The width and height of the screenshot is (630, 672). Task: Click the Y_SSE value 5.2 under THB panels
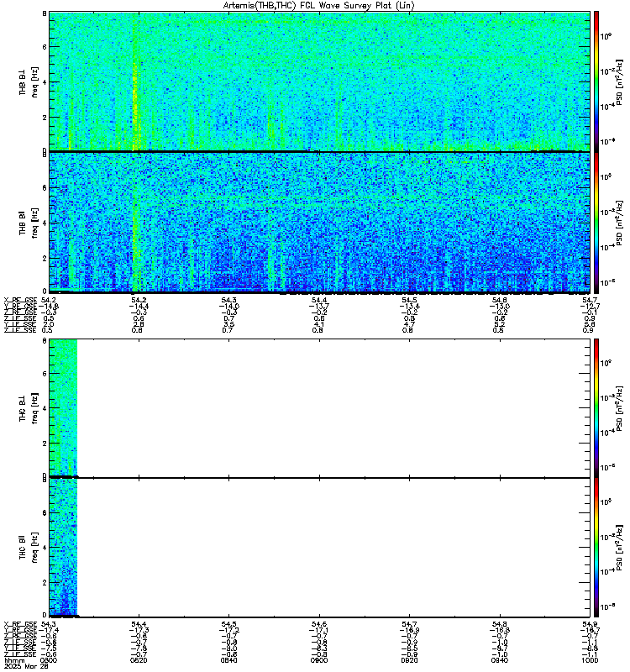500,324
